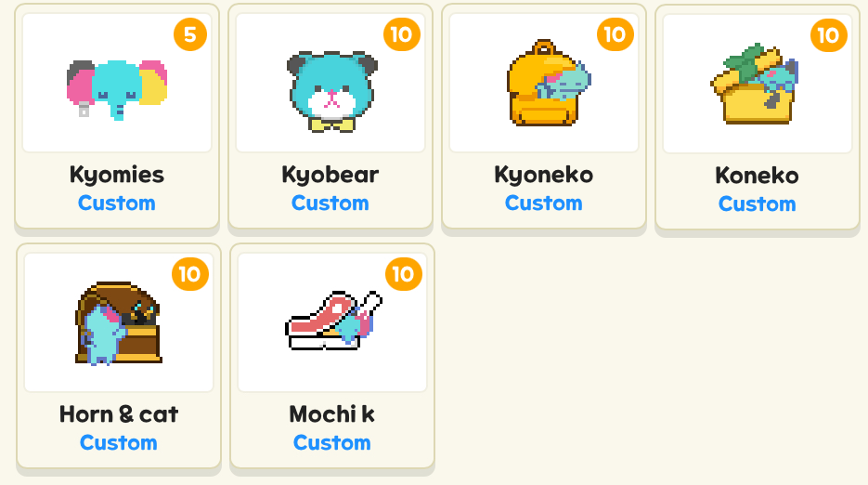Click the 10 badge on Horn & cat

point(190,274)
